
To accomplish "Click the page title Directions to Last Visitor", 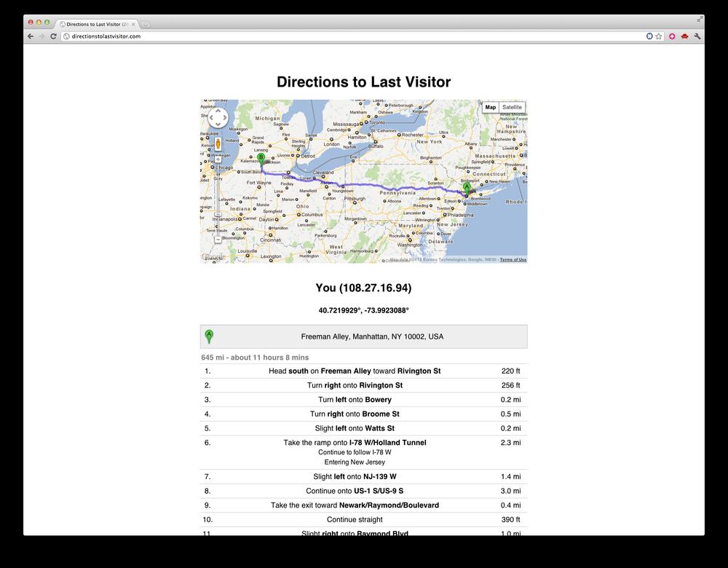I will (x=363, y=82).
